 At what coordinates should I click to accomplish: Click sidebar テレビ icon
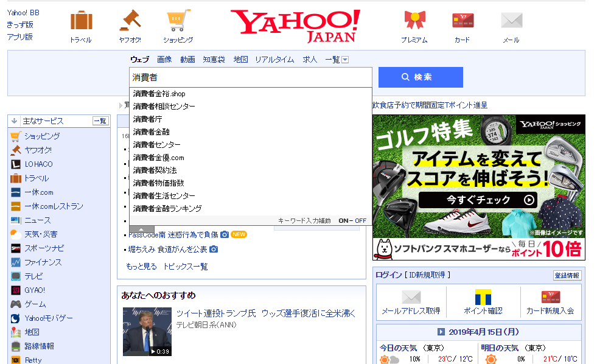(16, 276)
